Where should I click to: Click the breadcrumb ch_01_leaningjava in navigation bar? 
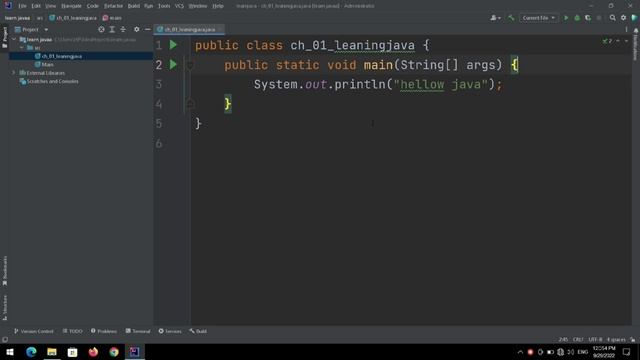73,18
